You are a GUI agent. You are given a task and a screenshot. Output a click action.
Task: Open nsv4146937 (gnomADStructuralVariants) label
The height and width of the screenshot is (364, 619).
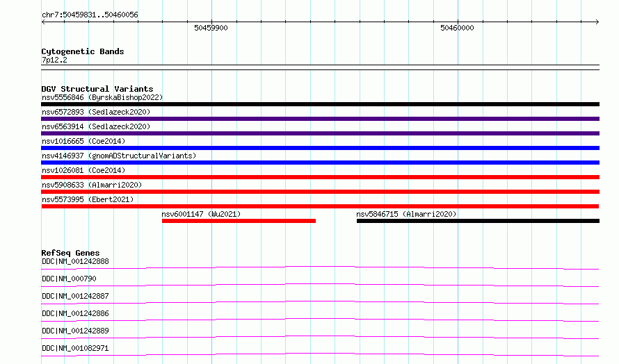click(x=119, y=156)
